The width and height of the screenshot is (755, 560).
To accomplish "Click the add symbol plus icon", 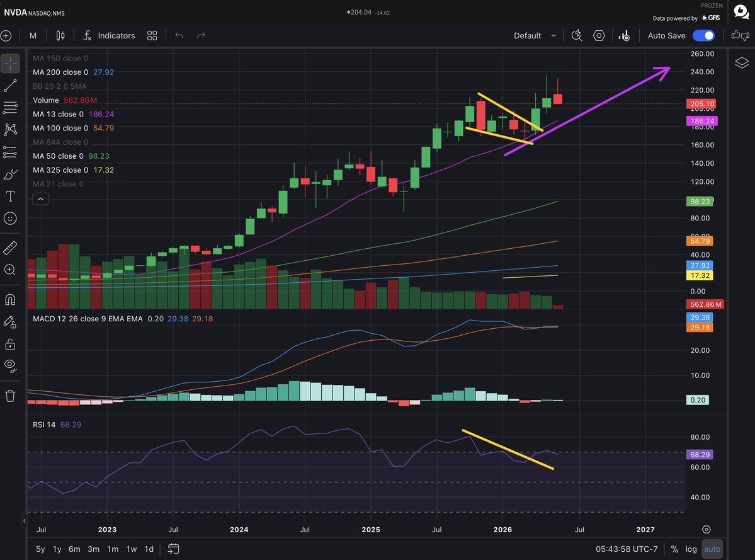I will 6,36.
